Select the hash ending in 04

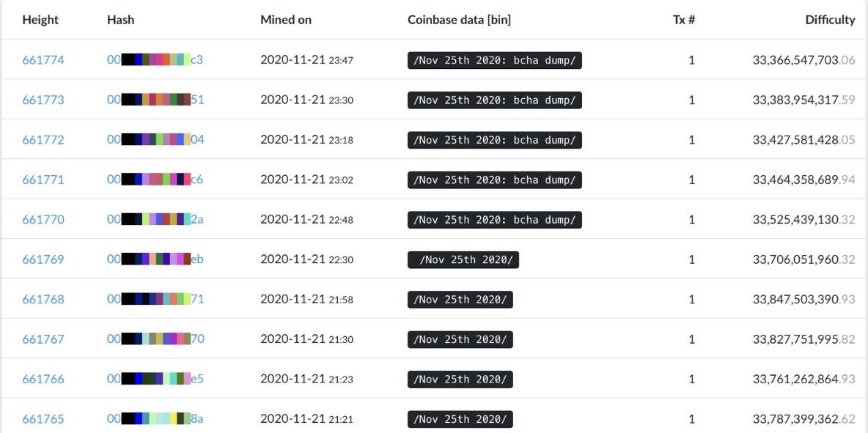(x=155, y=139)
